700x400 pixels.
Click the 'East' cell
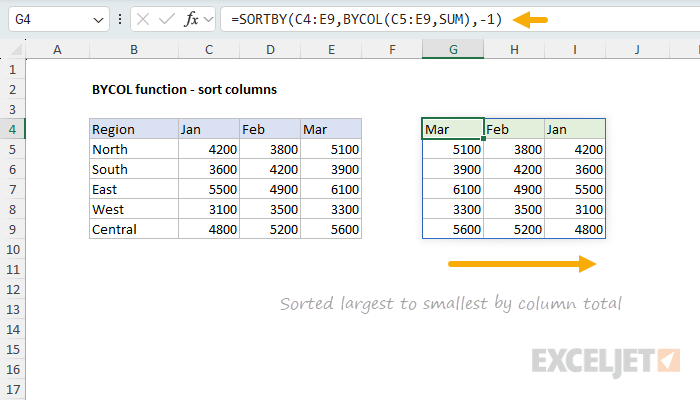[x=134, y=189]
